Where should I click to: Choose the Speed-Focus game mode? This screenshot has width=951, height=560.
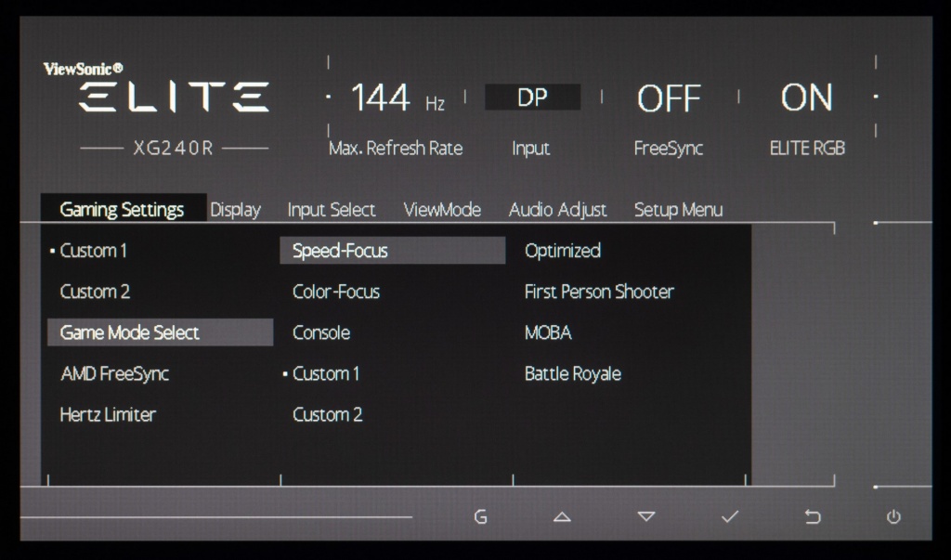click(393, 251)
